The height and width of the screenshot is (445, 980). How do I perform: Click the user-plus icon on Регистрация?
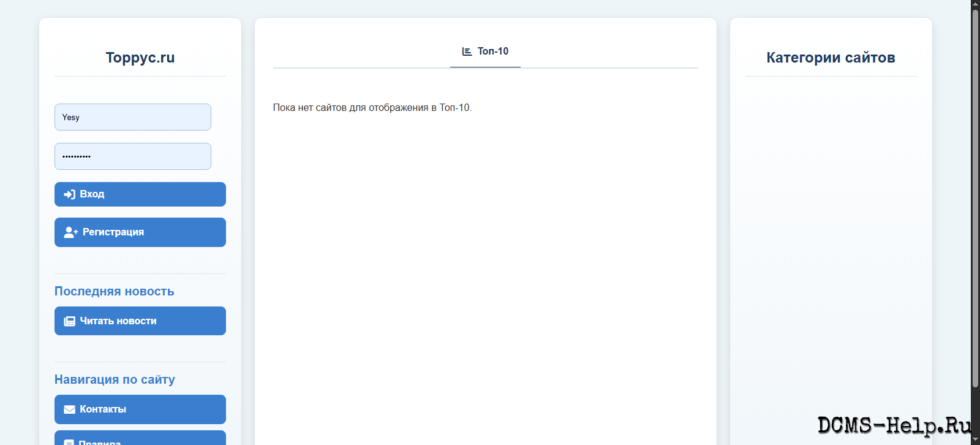pyautogui.click(x=70, y=232)
